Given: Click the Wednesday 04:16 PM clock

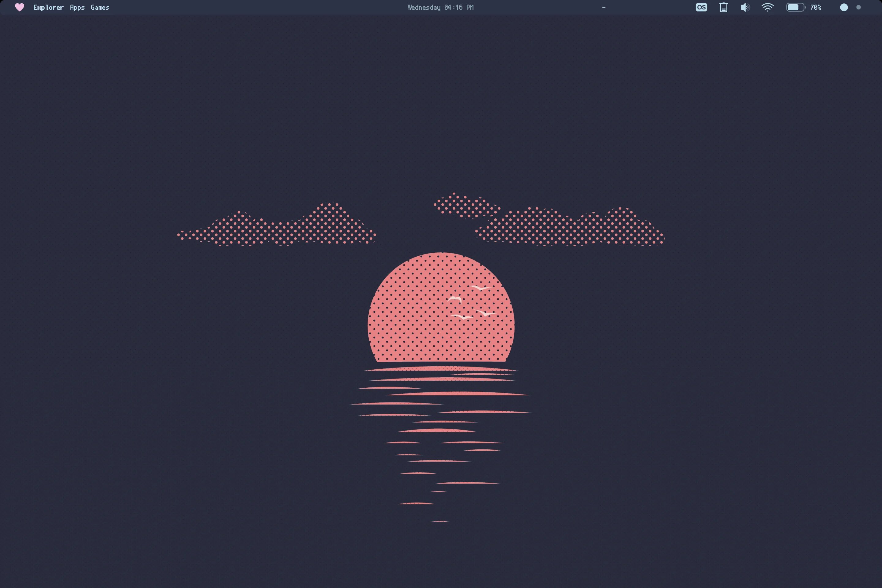Looking at the screenshot, I should pos(441,7).
